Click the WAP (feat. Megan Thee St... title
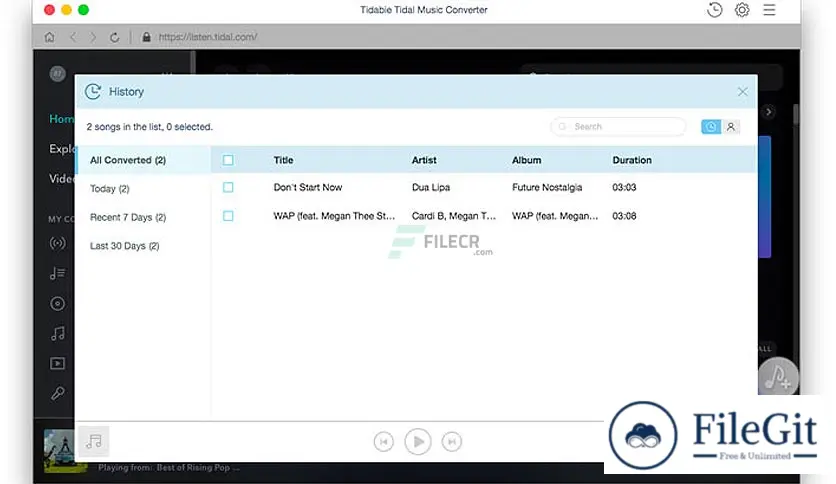This screenshot has width=836, height=484. [x=334, y=216]
